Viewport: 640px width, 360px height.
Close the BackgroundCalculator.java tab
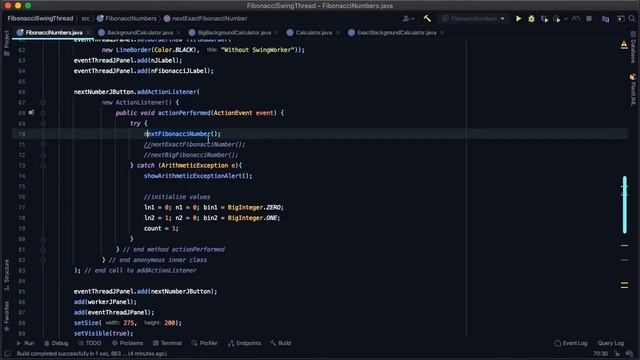pyautogui.click(x=178, y=33)
